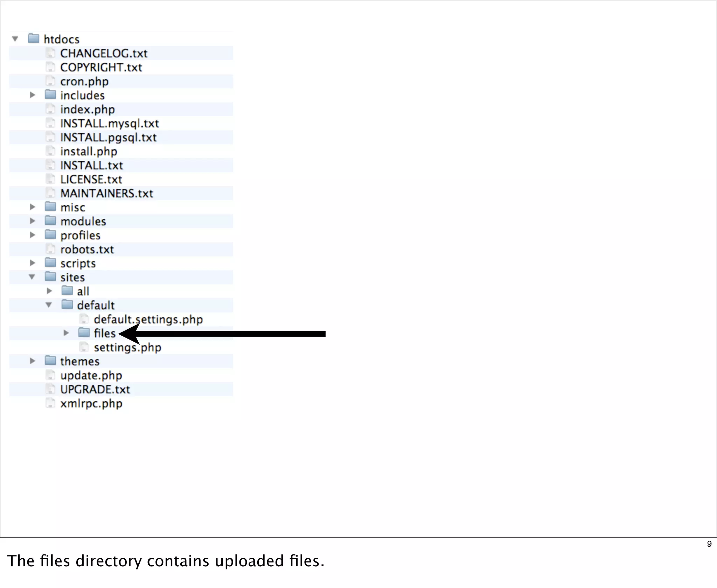Expand the files folder
This screenshot has height=588, width=717.
(x=66, y=333)
